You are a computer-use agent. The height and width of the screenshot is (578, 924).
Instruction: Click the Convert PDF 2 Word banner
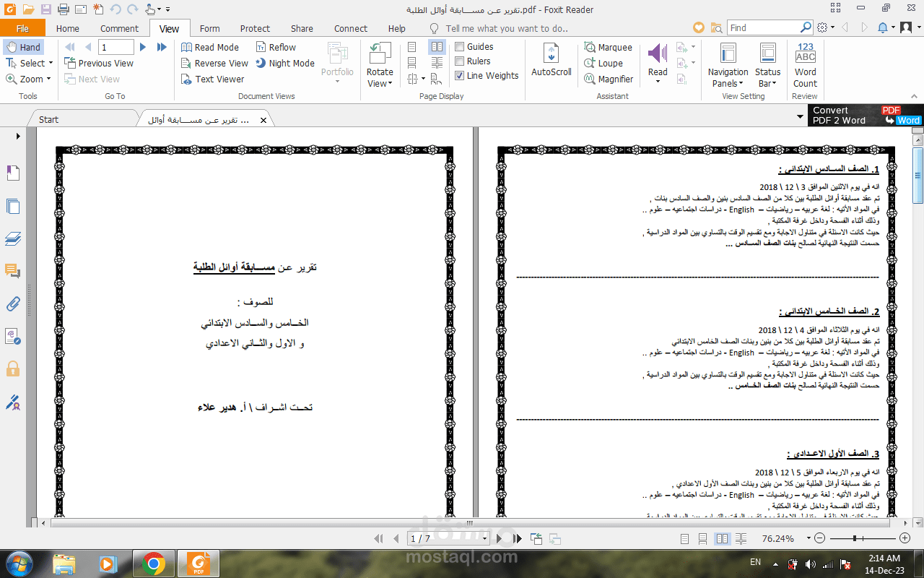point(866,116)
